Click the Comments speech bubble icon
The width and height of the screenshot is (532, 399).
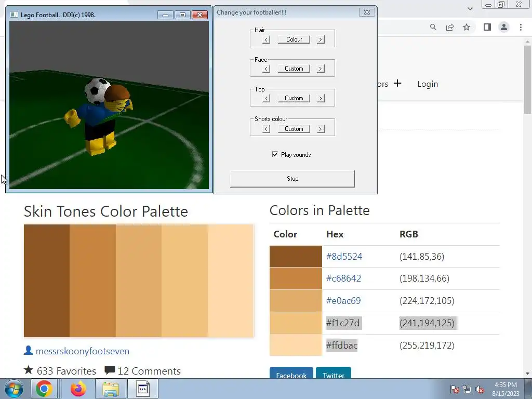pyautogui.click(x=110, y=370)
